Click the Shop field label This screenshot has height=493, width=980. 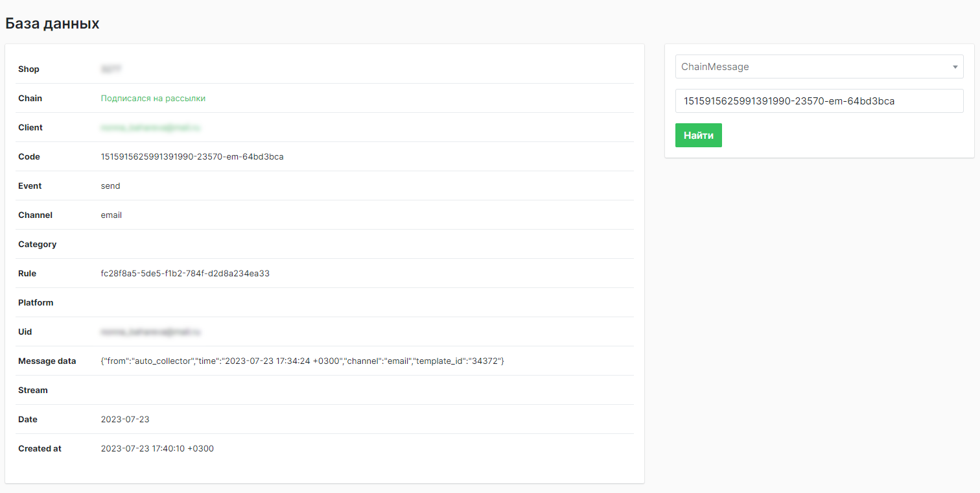tap(29, 69)
